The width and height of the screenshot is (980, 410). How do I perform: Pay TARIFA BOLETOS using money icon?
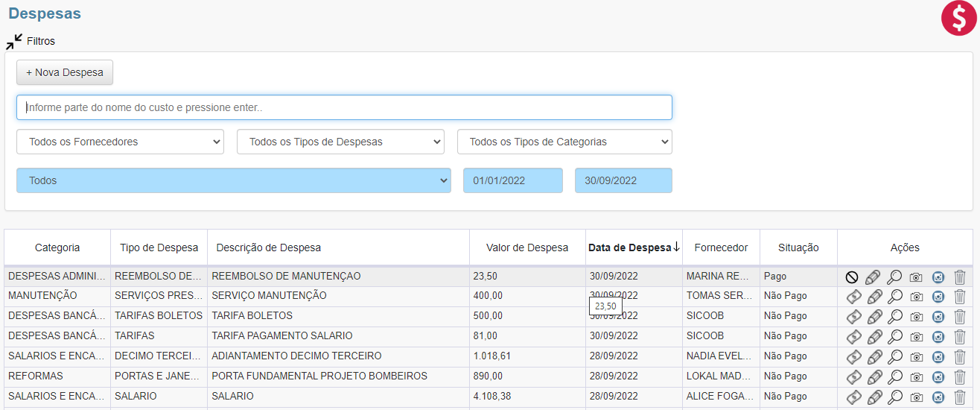[x=853, y=316]
